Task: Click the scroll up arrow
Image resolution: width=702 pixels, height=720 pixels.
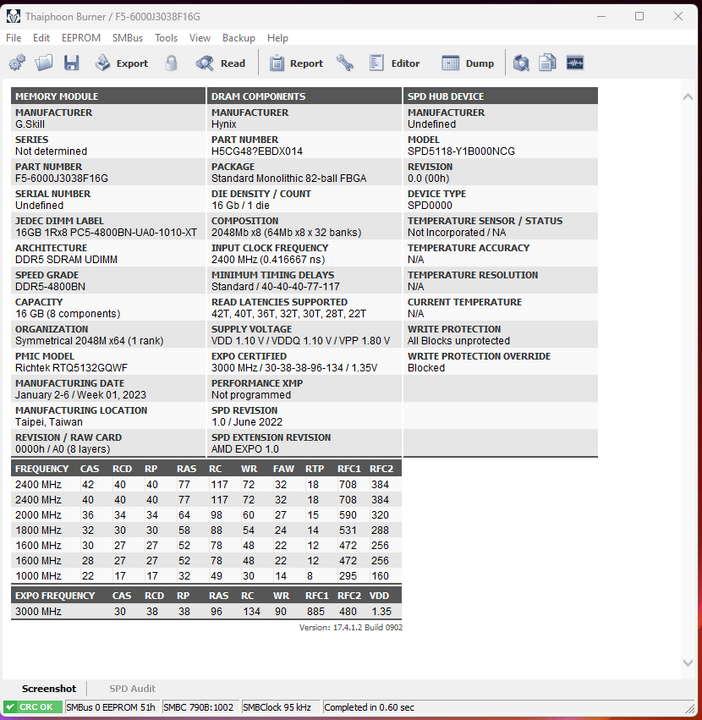Action: 688,96
